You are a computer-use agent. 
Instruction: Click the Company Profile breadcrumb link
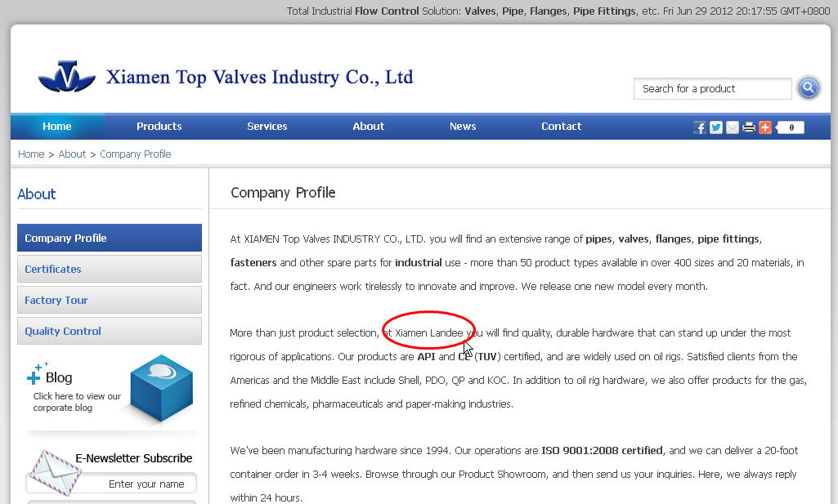tap(136, 154)
